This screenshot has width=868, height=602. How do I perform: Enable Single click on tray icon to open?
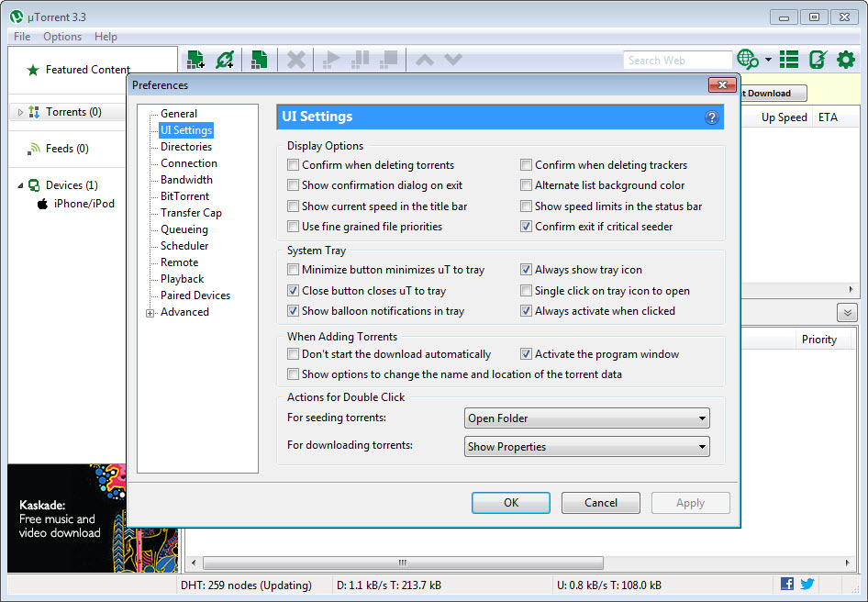click(526, 291)
